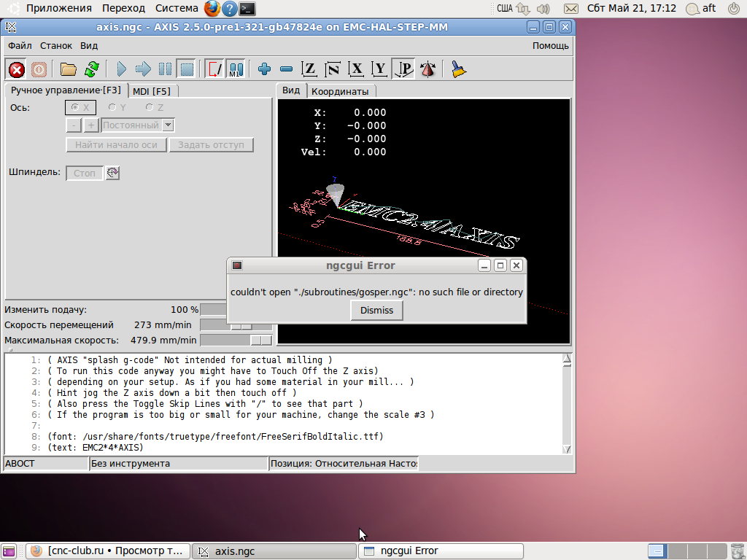
Task: Switch to ngcgui Error taskbar item
Action: pyautogui.click(x=441, y=551)
